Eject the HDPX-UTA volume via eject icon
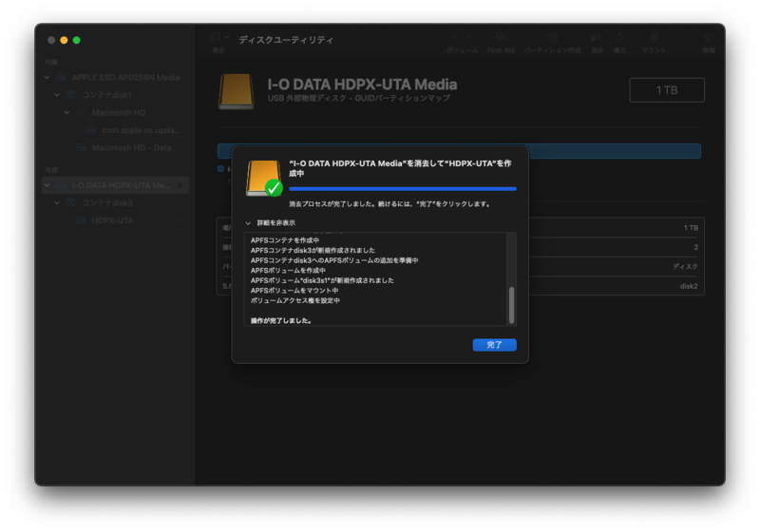 pos(180,220)
